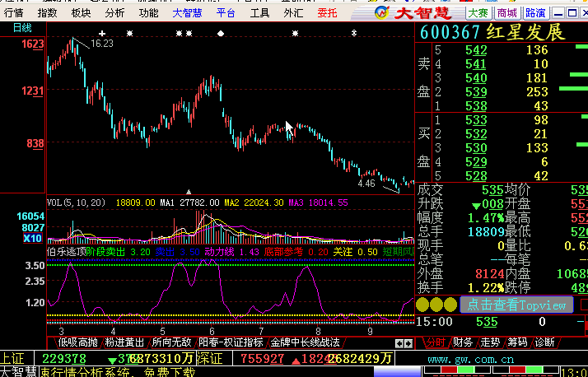Click the 底部参考 0.20 indicator value
The height and width of the screenshot is (377, 588).
pyautogui.click(x=296, y=252)
